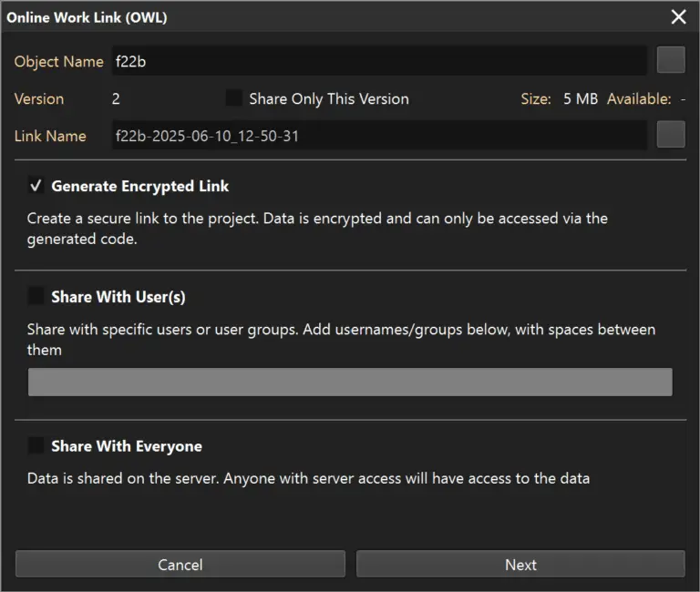
Task: Click the Version label text
Action: 39,98
